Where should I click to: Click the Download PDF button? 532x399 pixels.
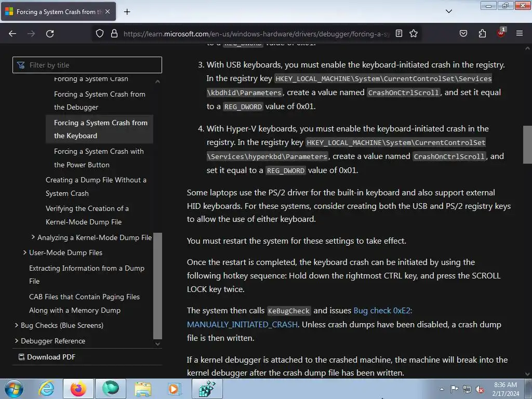(47, 357)
